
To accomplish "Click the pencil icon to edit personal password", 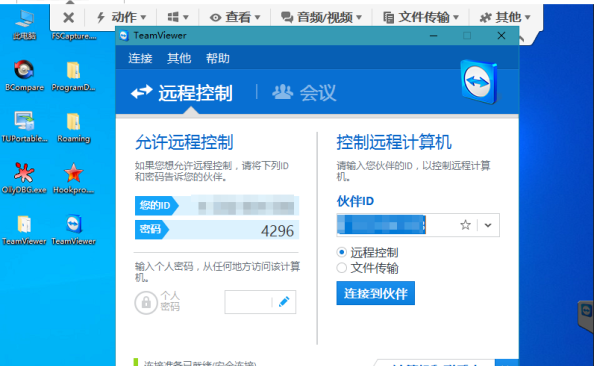I will point(284,302).
